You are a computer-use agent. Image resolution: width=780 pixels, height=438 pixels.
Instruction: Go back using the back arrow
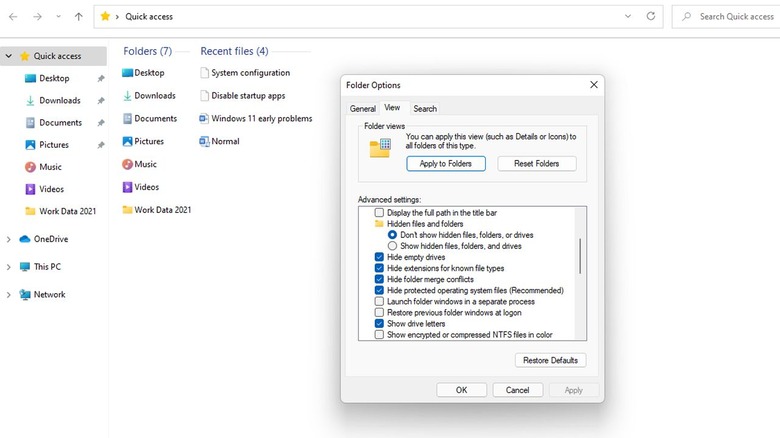13,16
